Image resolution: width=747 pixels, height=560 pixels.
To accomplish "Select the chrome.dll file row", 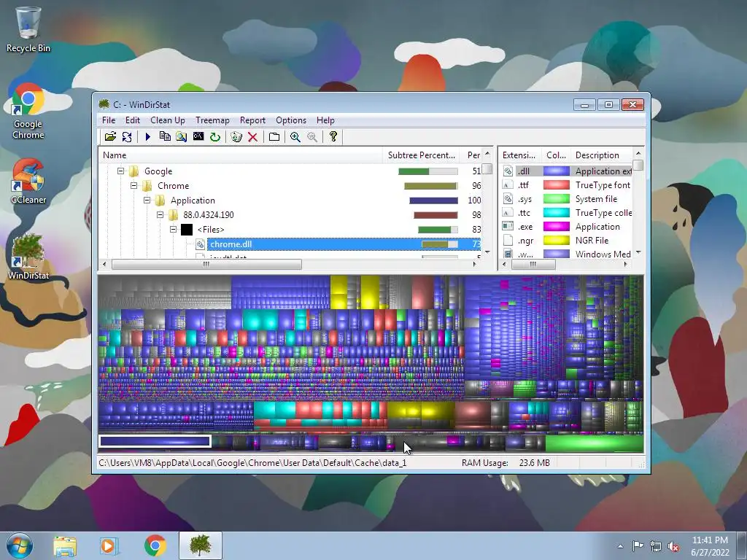I will (x=290, y=244).
